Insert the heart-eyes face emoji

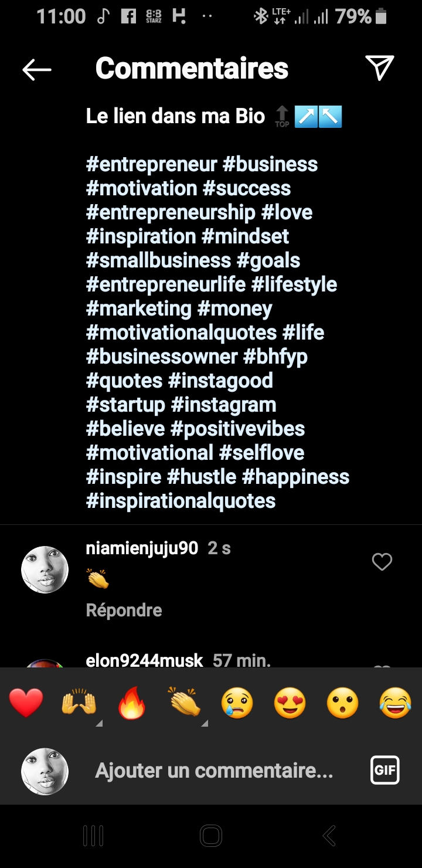pyautogui.click(x=290, y=703)
